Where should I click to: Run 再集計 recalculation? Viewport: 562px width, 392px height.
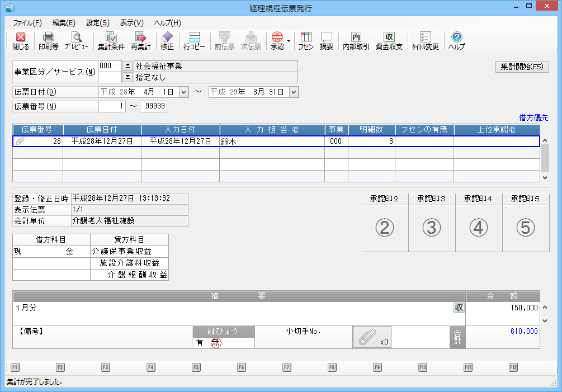click(140, 41)
